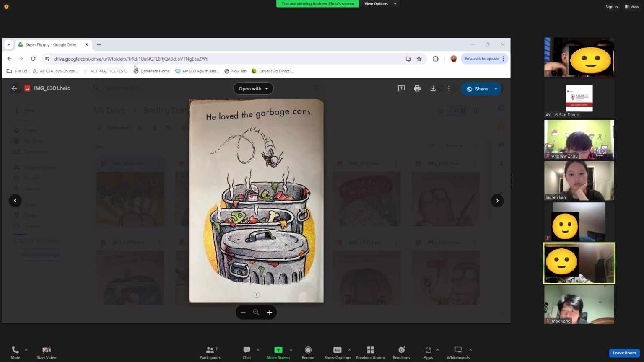Screen dimensions: 644x362
Task: Open a new Chrome tab with plus
Action: [99, 44]
